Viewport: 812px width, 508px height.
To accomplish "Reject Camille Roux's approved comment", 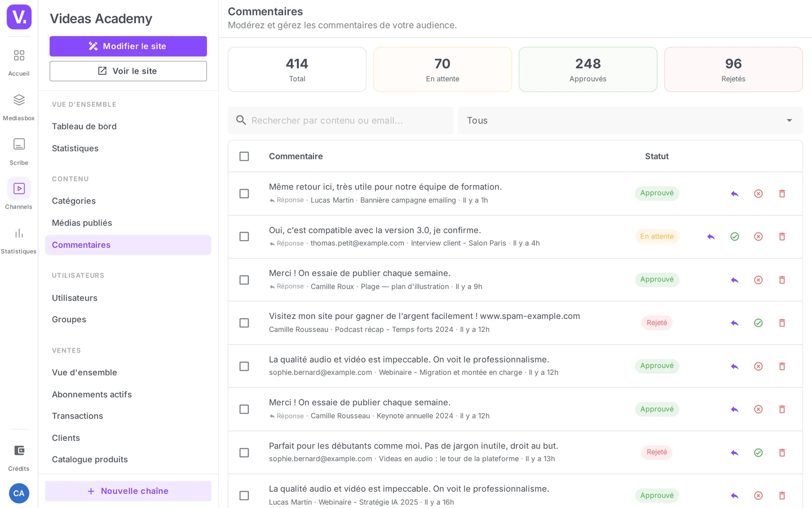I will [x=758, y=280].
